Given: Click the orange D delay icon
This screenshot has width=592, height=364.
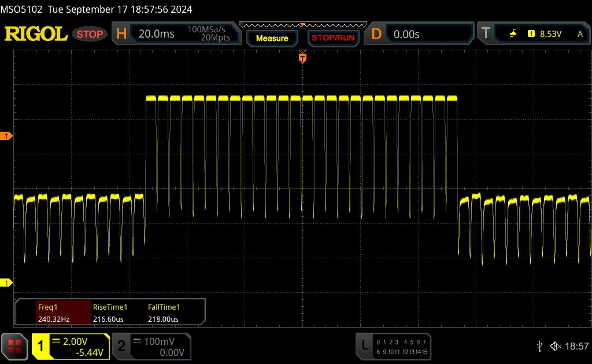Looking at the screenshot, I should (x=376, y=34).
